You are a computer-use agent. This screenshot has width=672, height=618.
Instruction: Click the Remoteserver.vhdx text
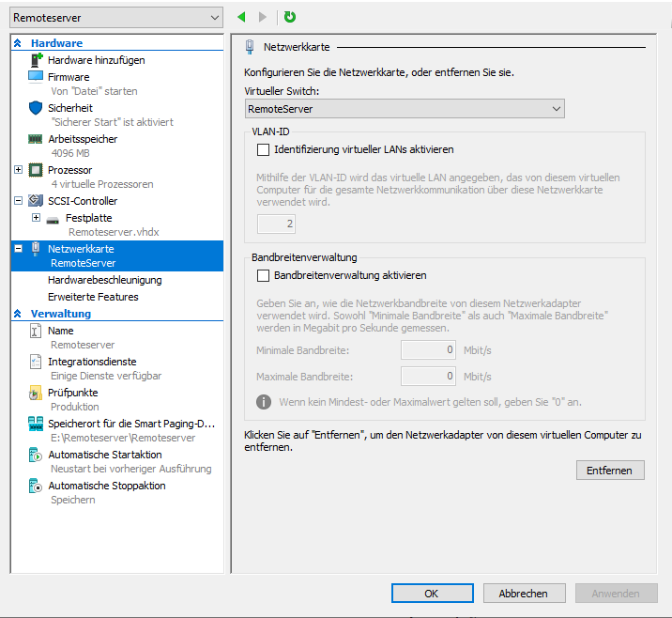pos(114,232)
